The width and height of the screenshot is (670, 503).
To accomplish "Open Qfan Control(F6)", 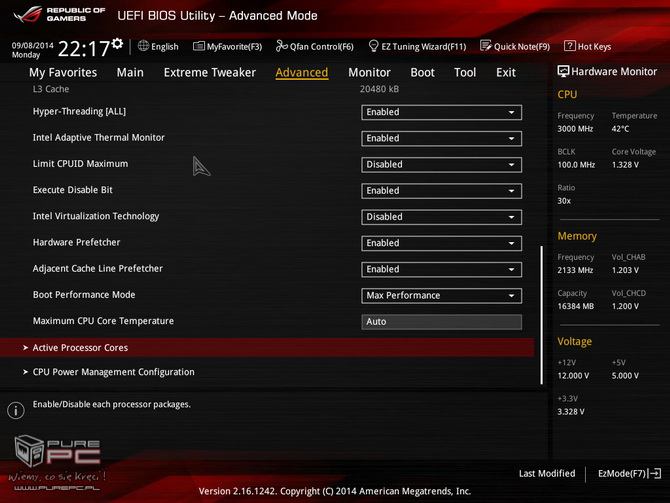I will [314, 46].
